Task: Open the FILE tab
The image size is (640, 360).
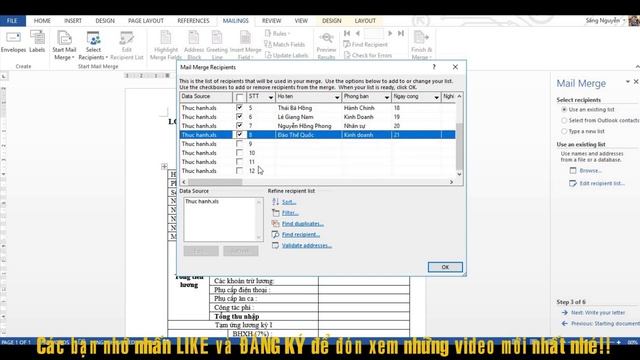Action: (x=12, y=20)
